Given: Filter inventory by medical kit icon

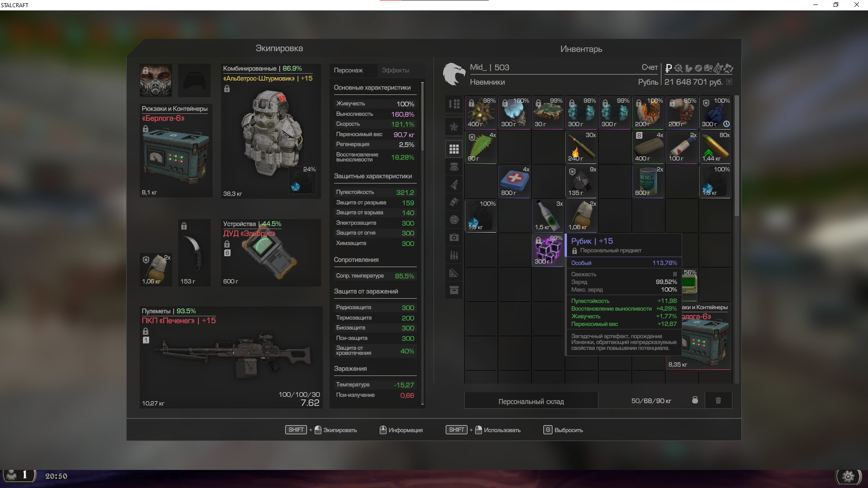Looking at the screenshot, I should click(454, 237).
